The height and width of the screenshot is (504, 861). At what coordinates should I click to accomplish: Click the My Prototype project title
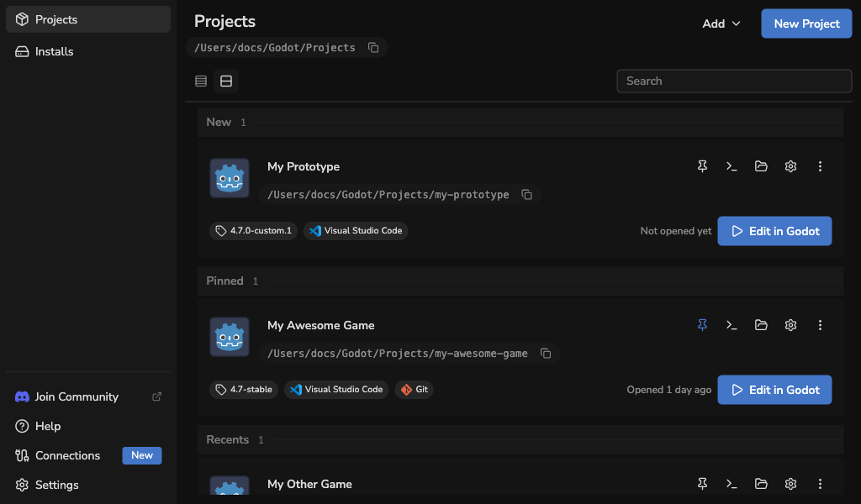(304, 166)
